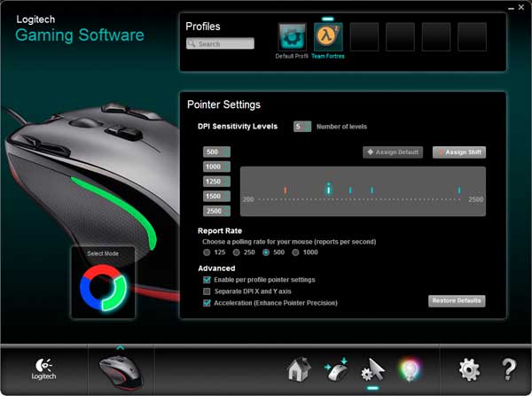Select the orange shift DPI marker on slider
Screen dimensions: 532x396
click(x=286, y=190)
